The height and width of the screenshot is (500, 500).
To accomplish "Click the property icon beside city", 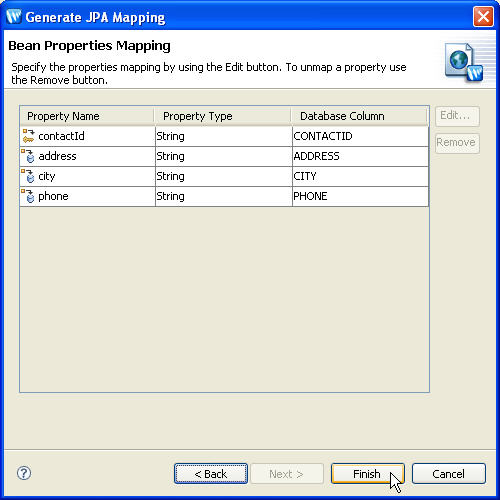I will (28, 176).
